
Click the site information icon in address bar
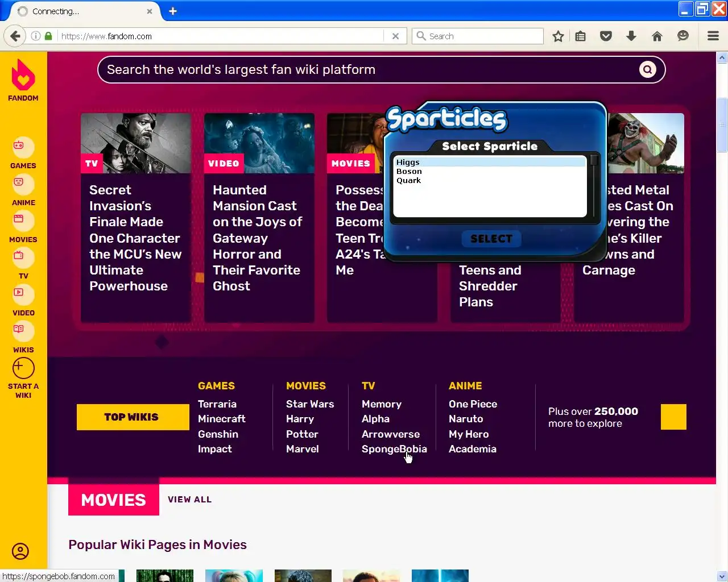pyautogui.click(x=36, y=36)
